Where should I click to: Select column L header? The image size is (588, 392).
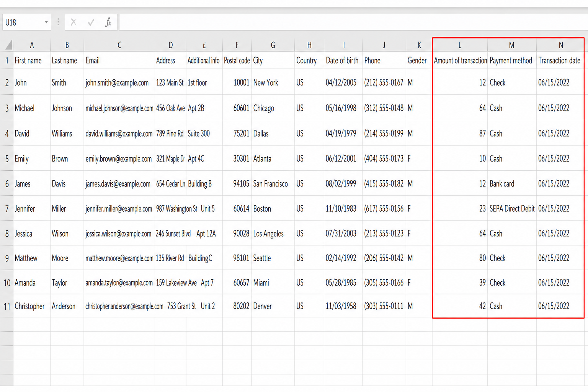(460, 45)
